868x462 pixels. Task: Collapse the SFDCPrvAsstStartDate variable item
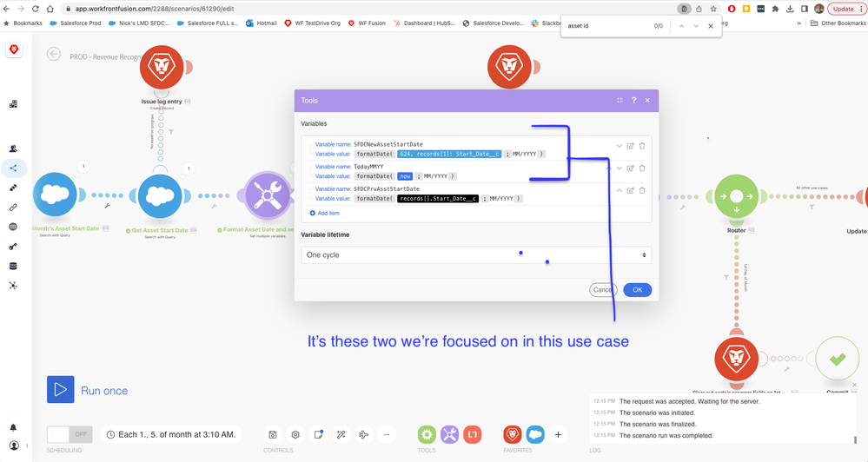(x=620, y=190)
